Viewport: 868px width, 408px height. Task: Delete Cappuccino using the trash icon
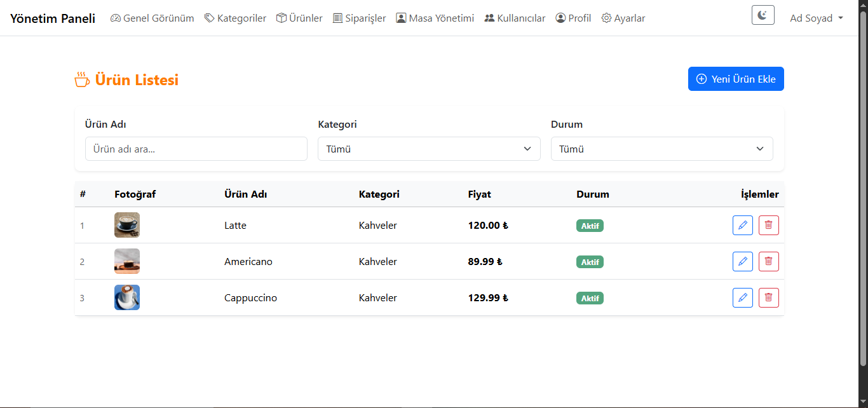(x=768, y=297)
